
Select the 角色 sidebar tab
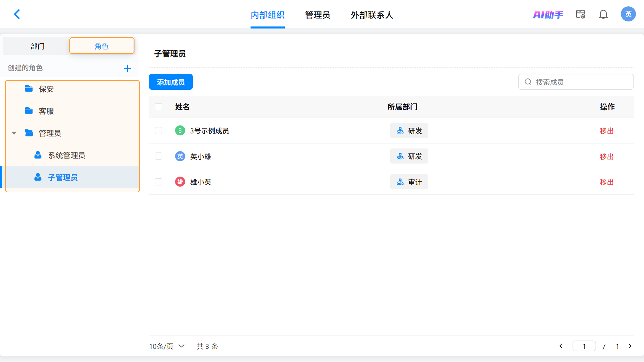[x=102, y=46]
